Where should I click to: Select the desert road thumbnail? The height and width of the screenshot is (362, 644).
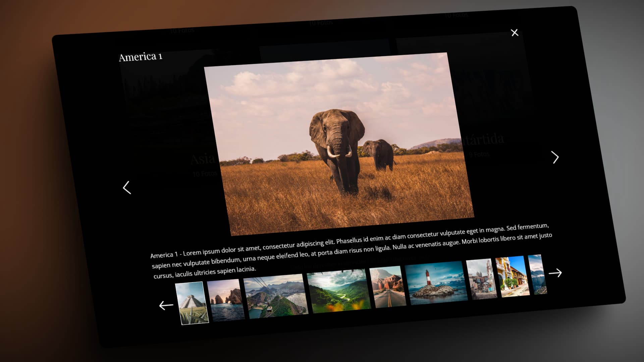click(x=388, y=287)
